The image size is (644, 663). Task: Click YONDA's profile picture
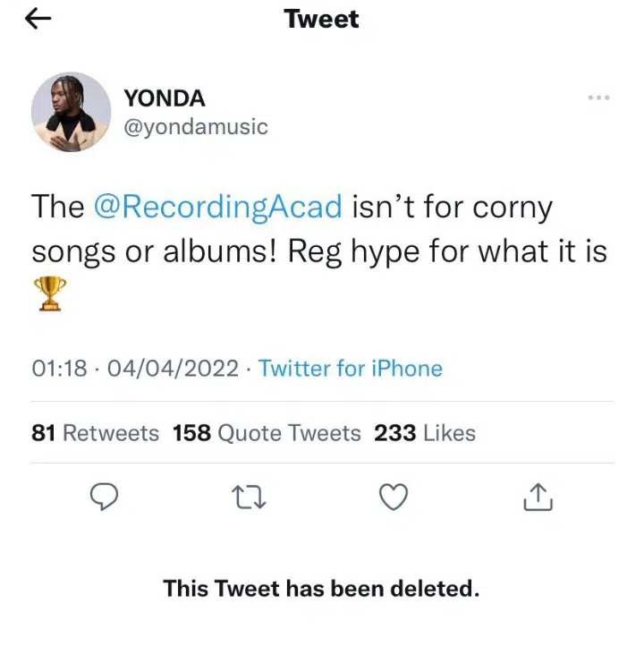72,112
